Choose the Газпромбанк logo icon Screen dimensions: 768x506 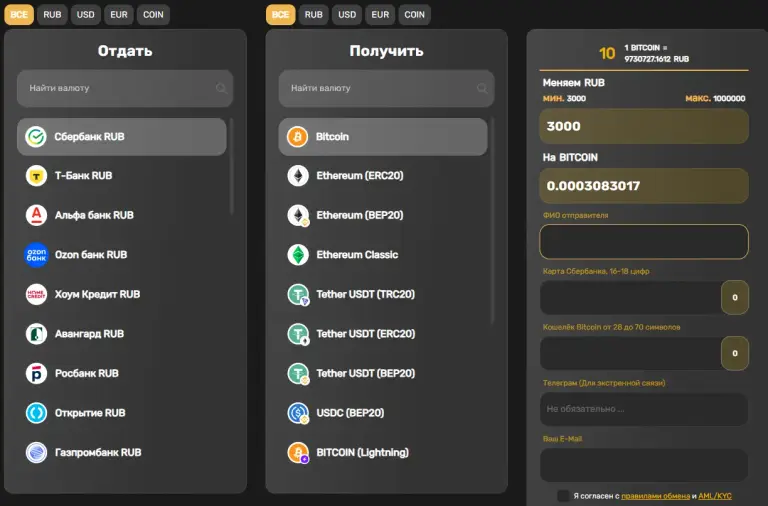(36, 453)
